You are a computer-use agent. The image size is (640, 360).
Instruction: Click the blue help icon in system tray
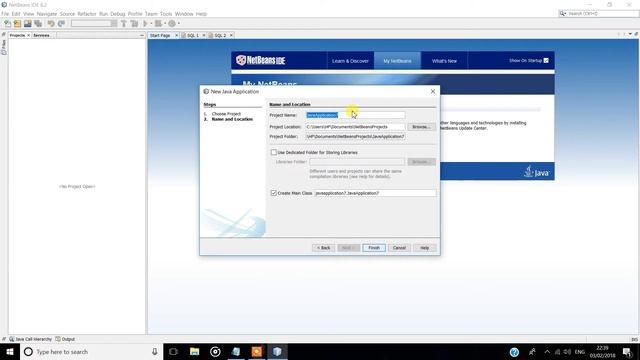[x=514, y=352]
